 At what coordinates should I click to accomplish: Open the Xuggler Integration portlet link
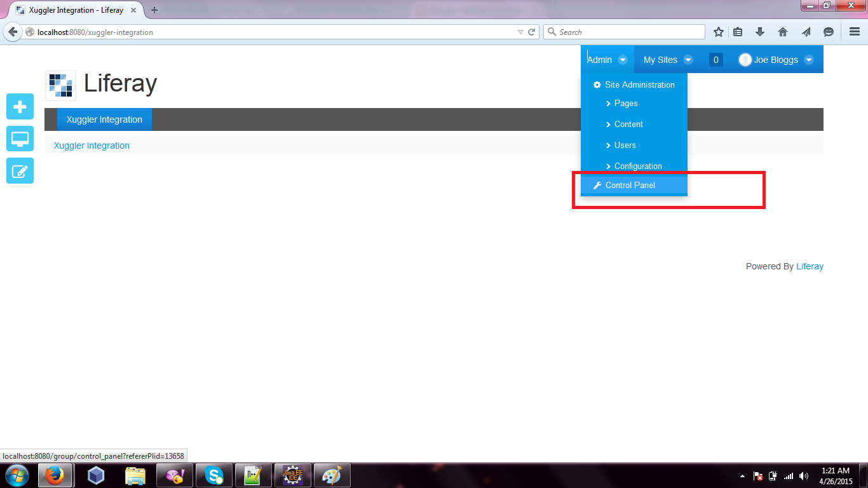coord(91,145)
